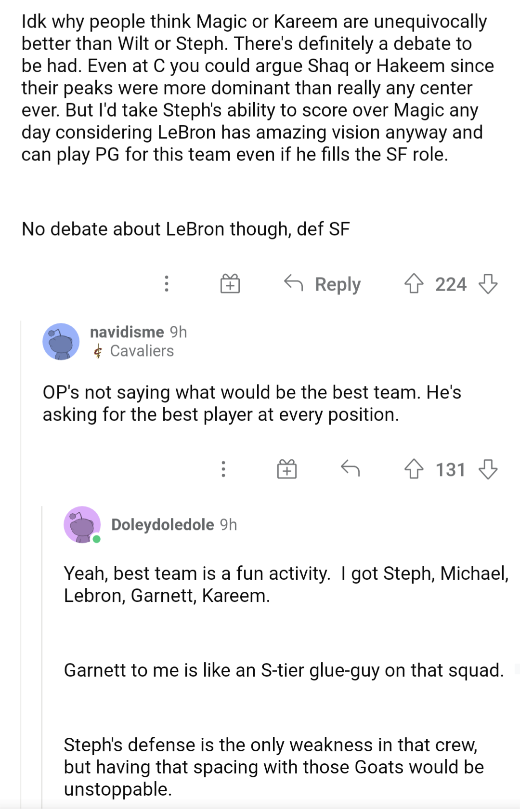This screenshot has height=812, width=520.
Task: Toggle upvote on navidisme's comment
Action: tap(415, 469)
